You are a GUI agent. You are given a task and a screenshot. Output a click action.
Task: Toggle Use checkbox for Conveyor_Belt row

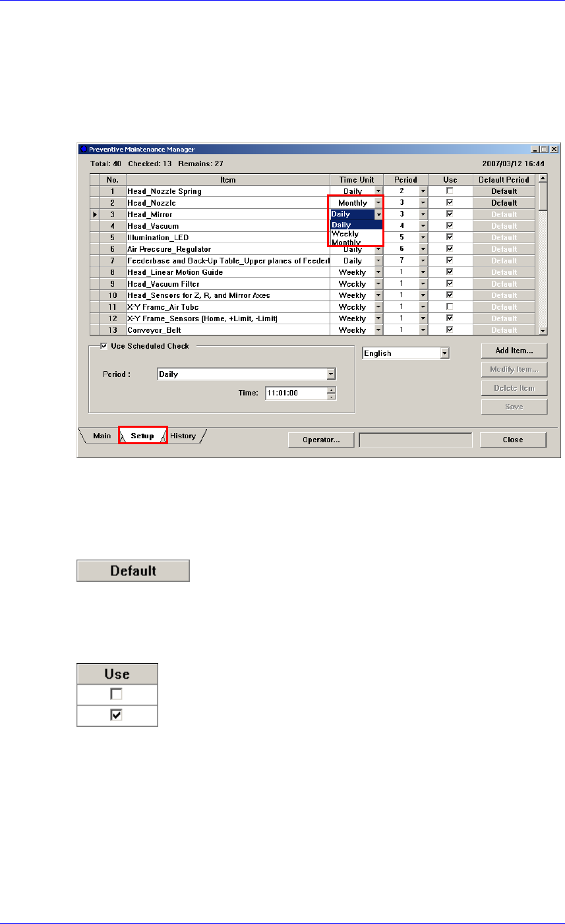pyautogui.click(x=450, y=330)
